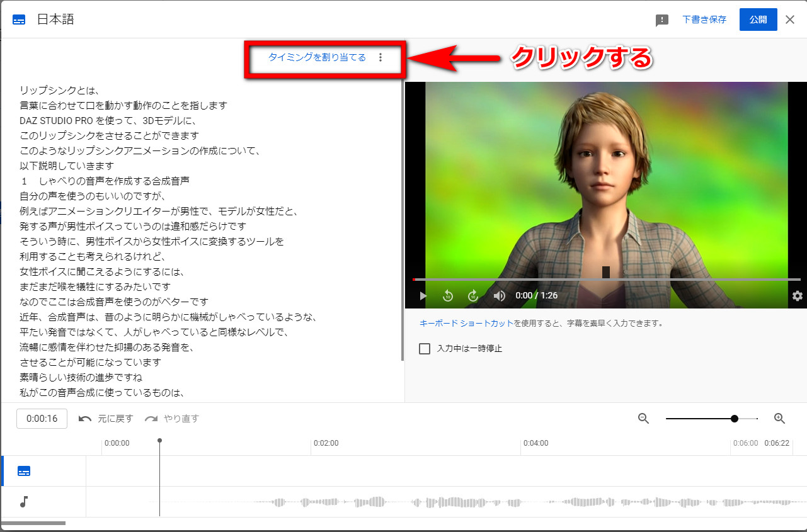807x532 pixels.
Task: Click the 元に戻す undo button
Action: [106, 419]
